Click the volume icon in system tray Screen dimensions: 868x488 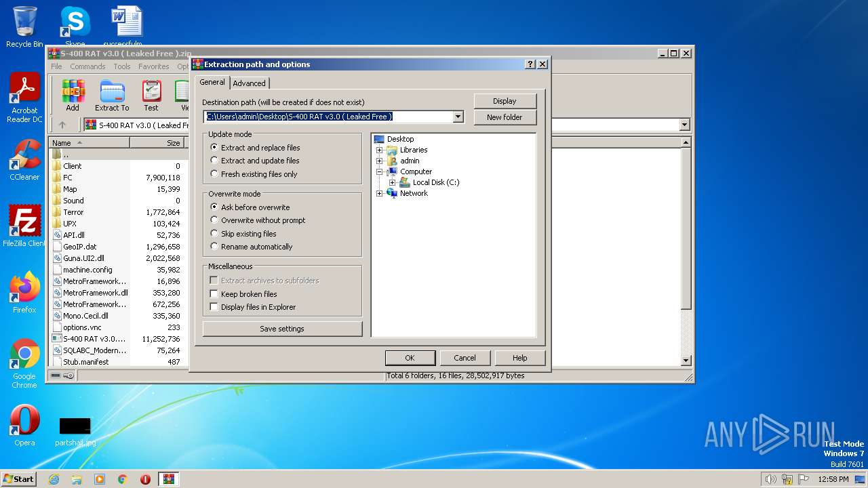(x=770, y=479)
